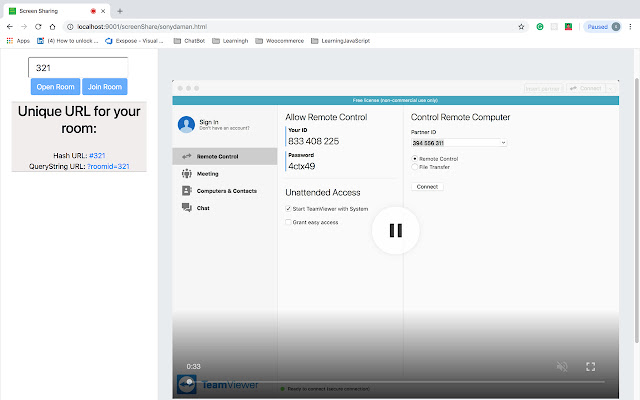Bookmark this page with the star icon
This screenshot has width=640, height=400.
(522, 27)
